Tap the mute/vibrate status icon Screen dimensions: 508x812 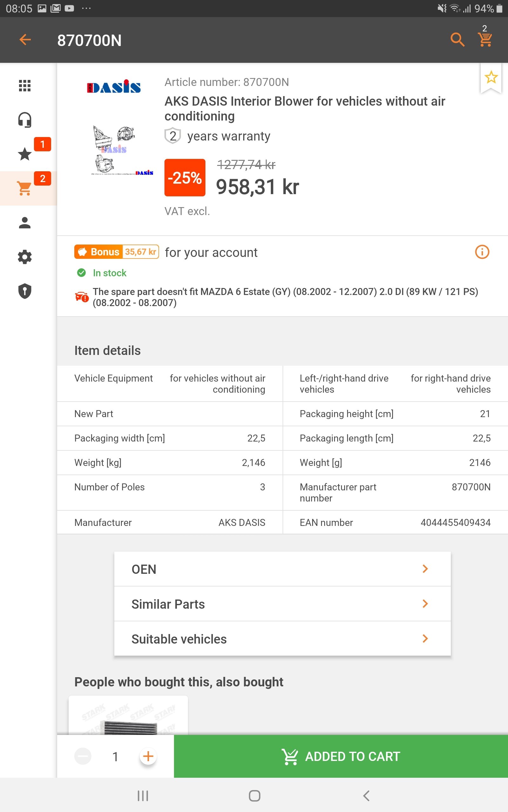(x=442, y=8)
